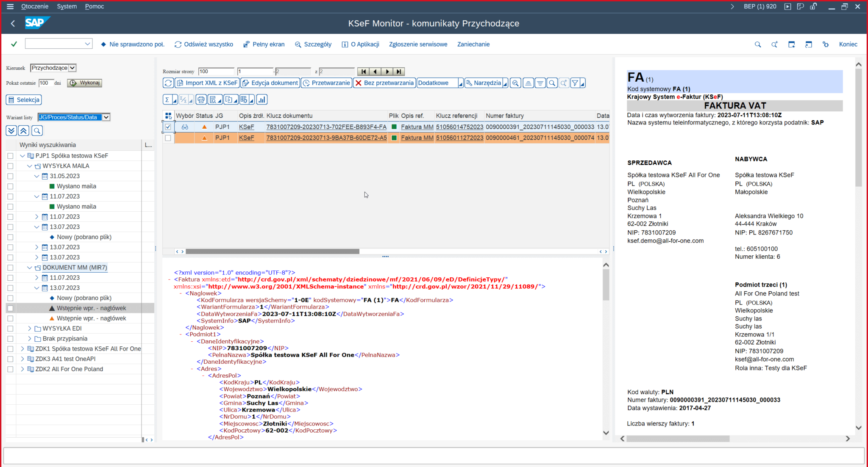Open the chart graphic icon
The width and height of the screenshot is (868, 467).
(262, 100)
